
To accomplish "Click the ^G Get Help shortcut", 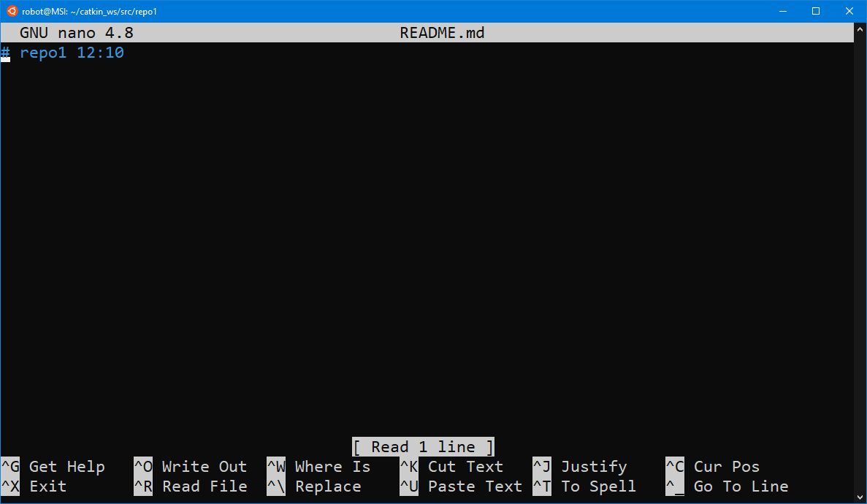I will (x=53, y=467).
